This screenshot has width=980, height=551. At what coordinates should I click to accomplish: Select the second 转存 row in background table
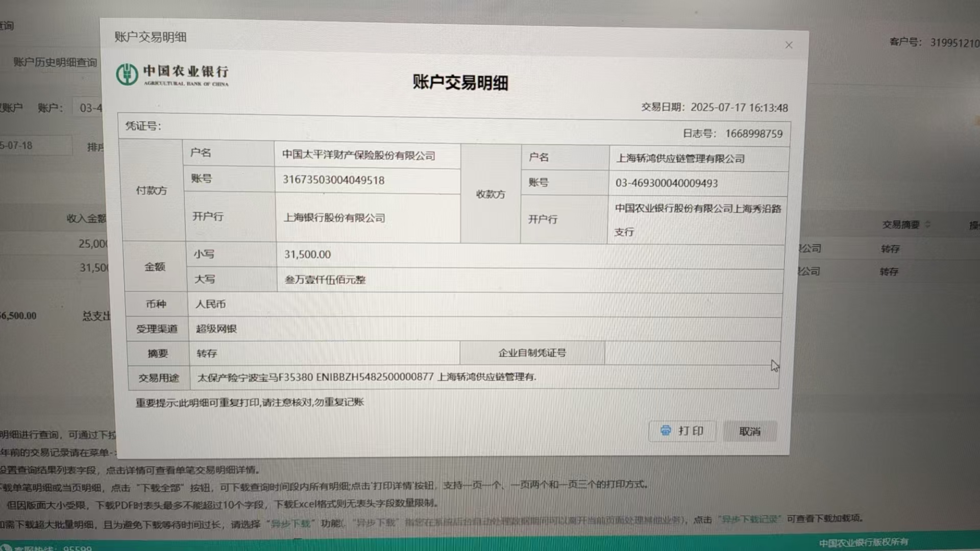(889, 272)
